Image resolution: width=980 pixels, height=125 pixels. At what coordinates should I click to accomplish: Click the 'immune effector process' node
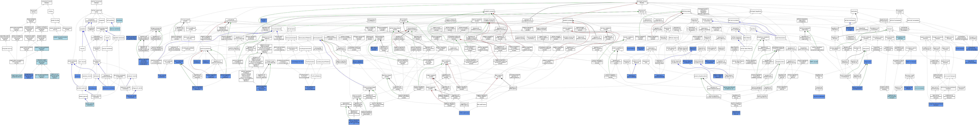(191, 29)
